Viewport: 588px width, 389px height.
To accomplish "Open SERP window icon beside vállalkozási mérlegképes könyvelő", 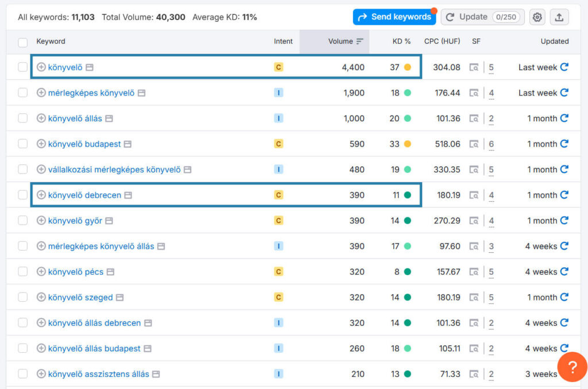I will 188,170.
